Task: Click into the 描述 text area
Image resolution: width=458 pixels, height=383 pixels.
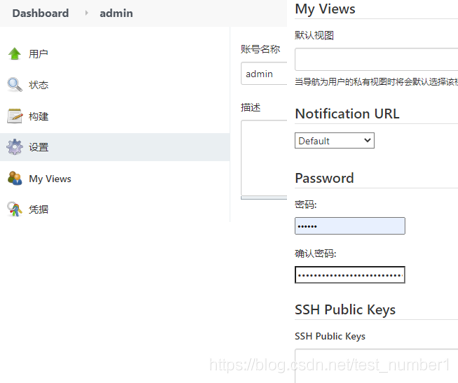Action: pos(264,158)
